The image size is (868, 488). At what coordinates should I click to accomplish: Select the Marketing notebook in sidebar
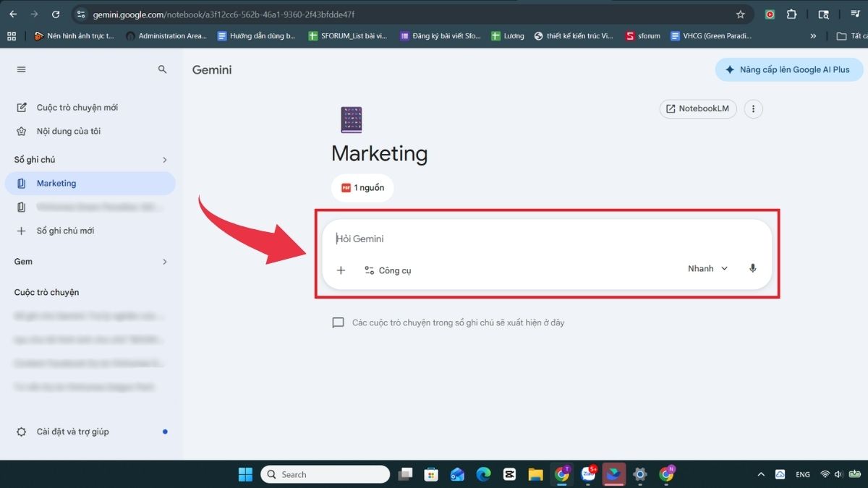coord(90,184)
